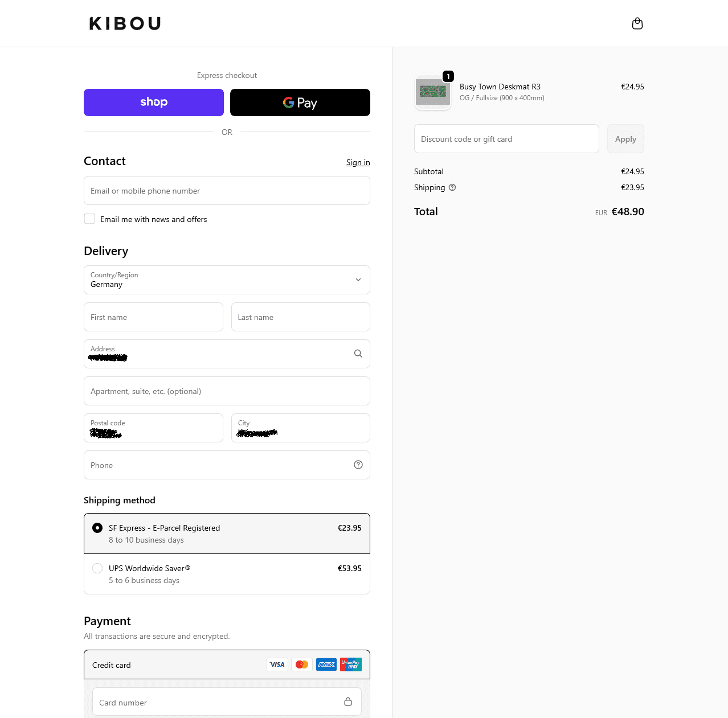Click the card number lock icon
The width and height of the screenshot is (728, 718).
coord(348,701)
